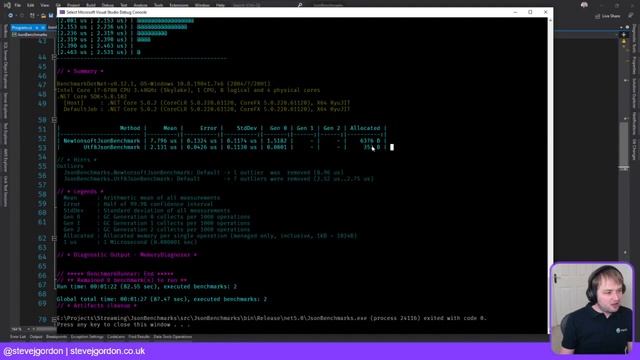Click the '// * Summary *' heading line
The height and width of the screenshot is (360, 640).
80,71
